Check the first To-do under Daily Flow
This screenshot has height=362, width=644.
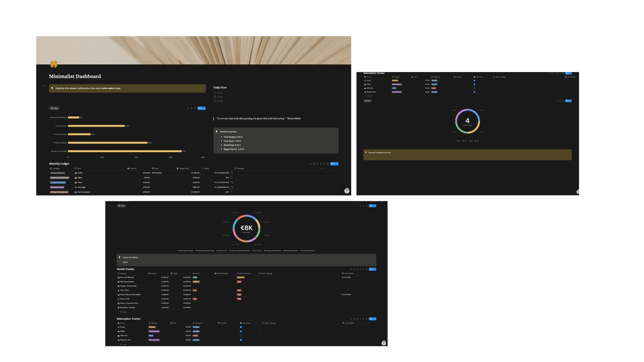pos(215,93)
